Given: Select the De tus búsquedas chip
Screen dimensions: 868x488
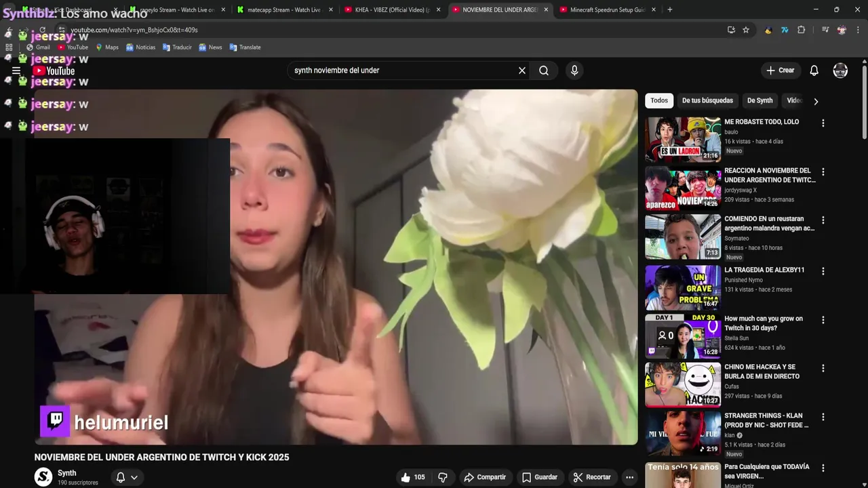Looking at the screenshot, I should (707, 100).
